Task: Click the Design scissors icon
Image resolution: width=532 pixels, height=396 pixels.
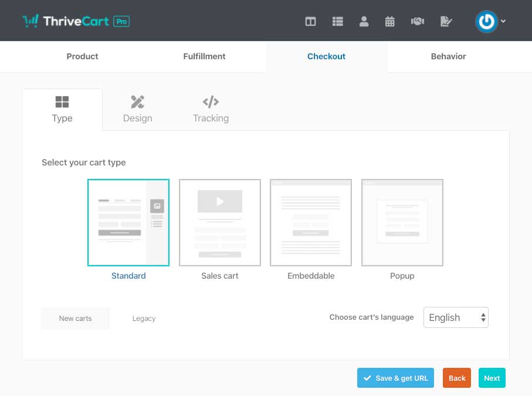Action: click(x=137, y=101)
